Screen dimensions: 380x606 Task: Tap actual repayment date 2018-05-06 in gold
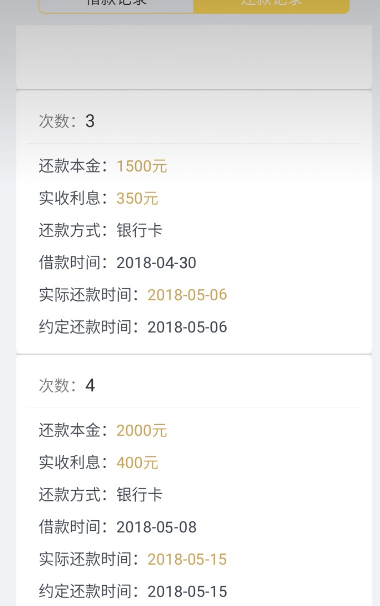pyautogui.click(x=187, y=295)
